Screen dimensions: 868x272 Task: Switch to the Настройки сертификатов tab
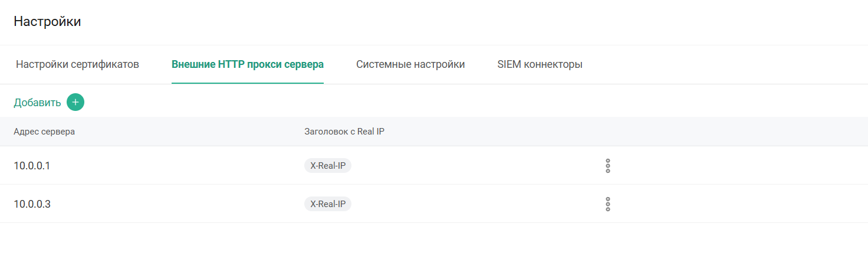tap(77, 64)
